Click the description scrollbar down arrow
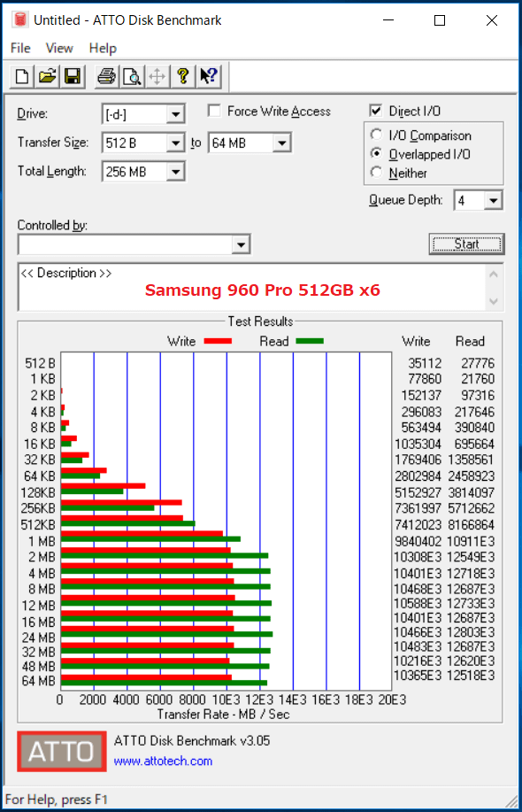The image size is (522, 812). coord(494,301)
